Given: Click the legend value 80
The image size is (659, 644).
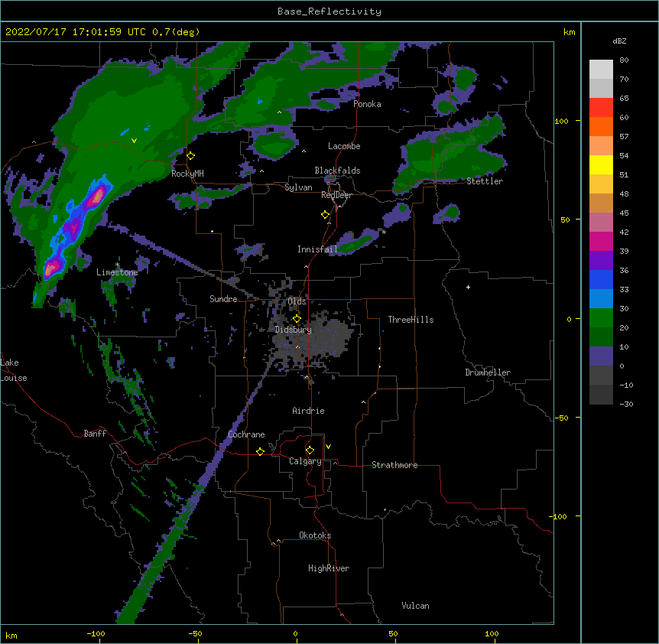Looking at the screenshot, I should [x=624, y=60].
